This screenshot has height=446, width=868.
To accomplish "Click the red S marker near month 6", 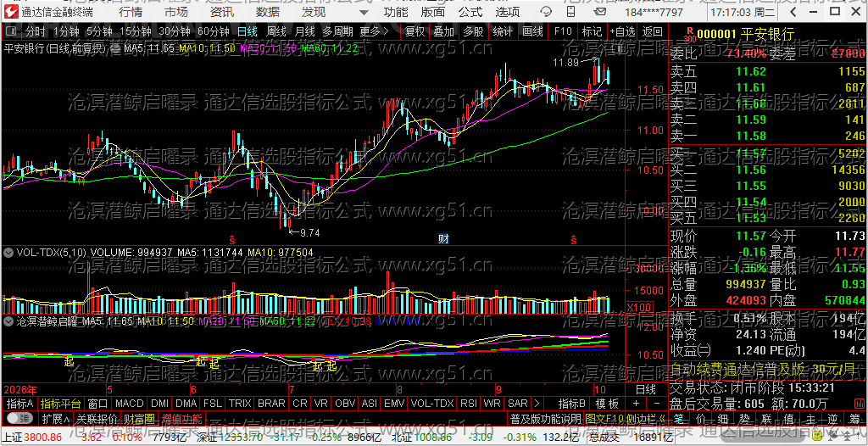I will tap(232, 240).
